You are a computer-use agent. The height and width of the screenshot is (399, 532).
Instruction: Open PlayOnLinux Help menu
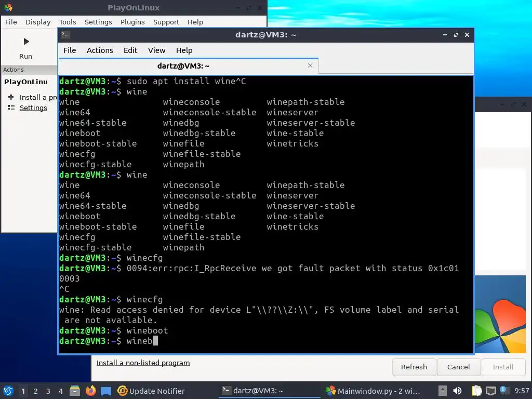(x=195, y=22)
